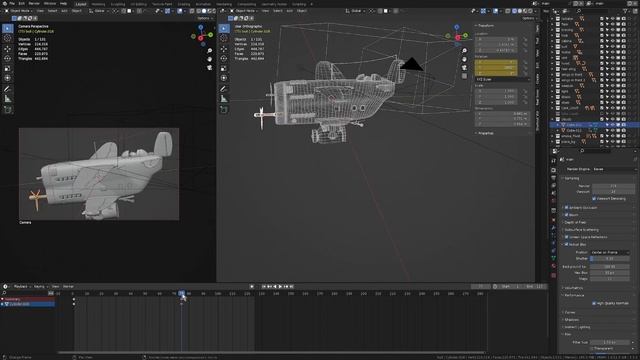Viewport: 640px width, 360px height.
Task: Select the Add Cube tool in the camera viewport toolbar
Action: tap(8, 109)
